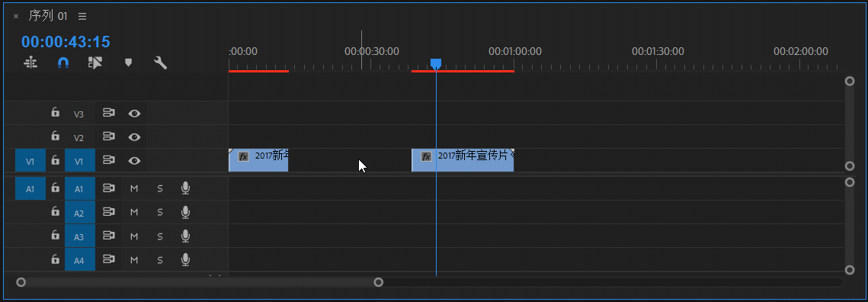Toggle lock on track V3
The width and height of the screenshot is (868, 302).
55,113
